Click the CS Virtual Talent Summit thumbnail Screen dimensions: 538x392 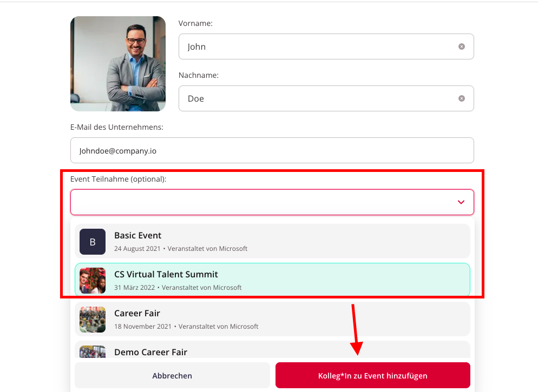(x=93, y=281)
